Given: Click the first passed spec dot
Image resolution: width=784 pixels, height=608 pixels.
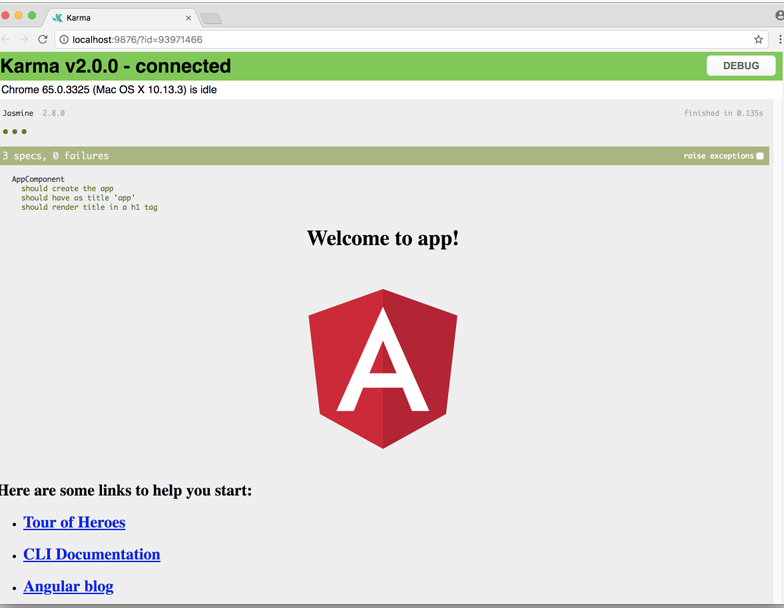Looking at the screenshot, I should tap(5, 132).
